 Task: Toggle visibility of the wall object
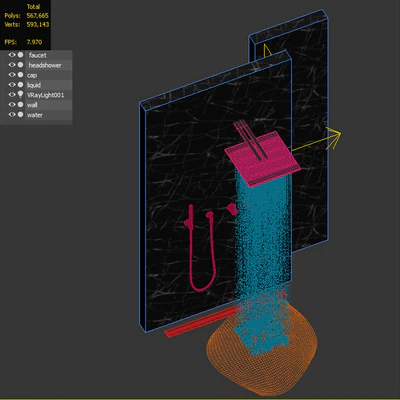click(x=12, y=105)
